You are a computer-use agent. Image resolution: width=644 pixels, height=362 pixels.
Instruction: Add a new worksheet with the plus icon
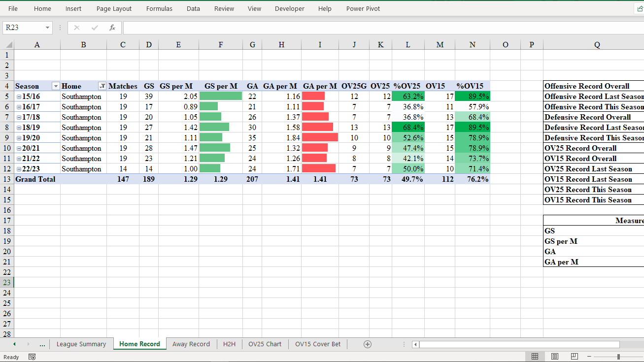point(368,344)
